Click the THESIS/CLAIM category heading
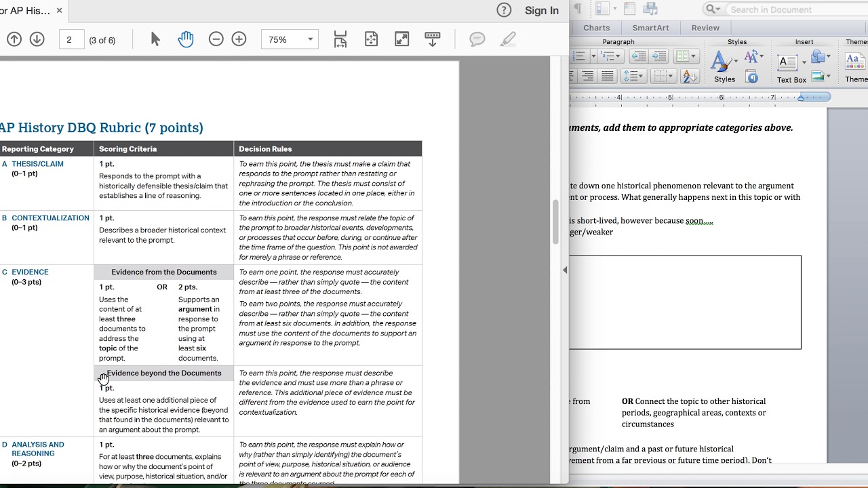Viewport: 868px width, 488px height. (37, 163)
